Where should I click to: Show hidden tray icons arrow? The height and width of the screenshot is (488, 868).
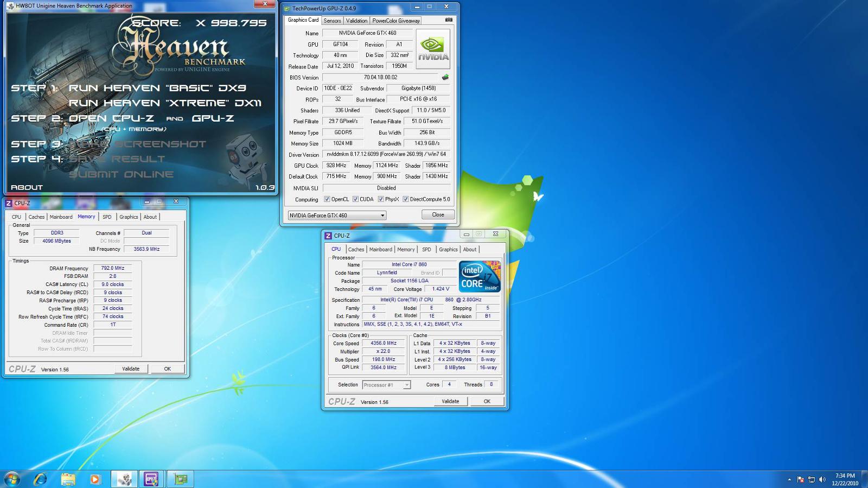[789, 479]
